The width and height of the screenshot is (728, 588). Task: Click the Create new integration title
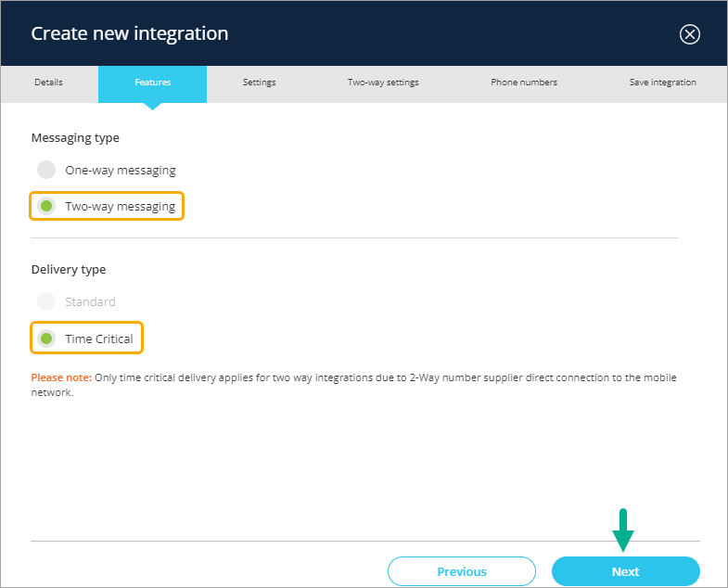[130, 34]
